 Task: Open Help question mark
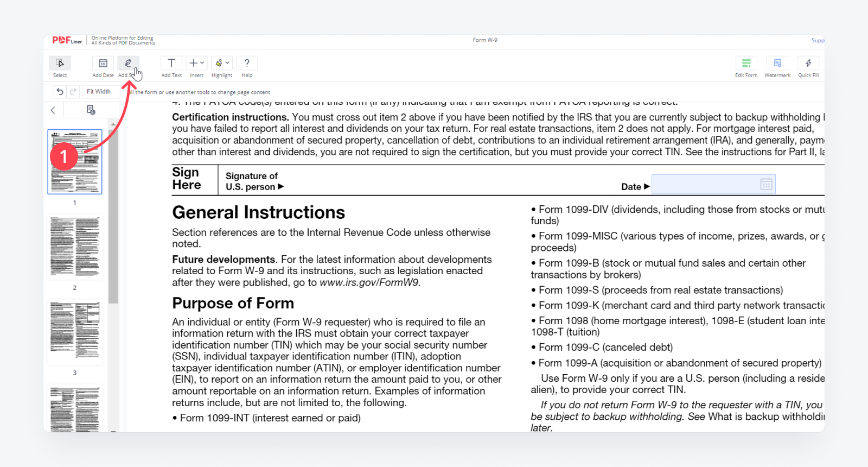point(247,63)
